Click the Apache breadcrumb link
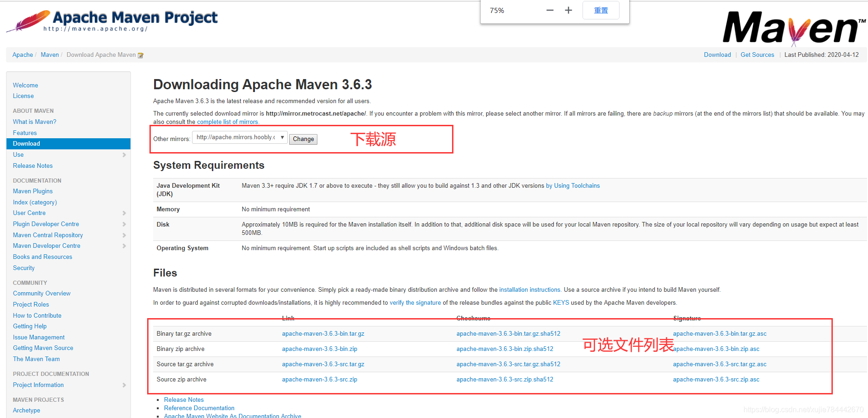Viewport: 868px width, 418px height. pos(23,55)
